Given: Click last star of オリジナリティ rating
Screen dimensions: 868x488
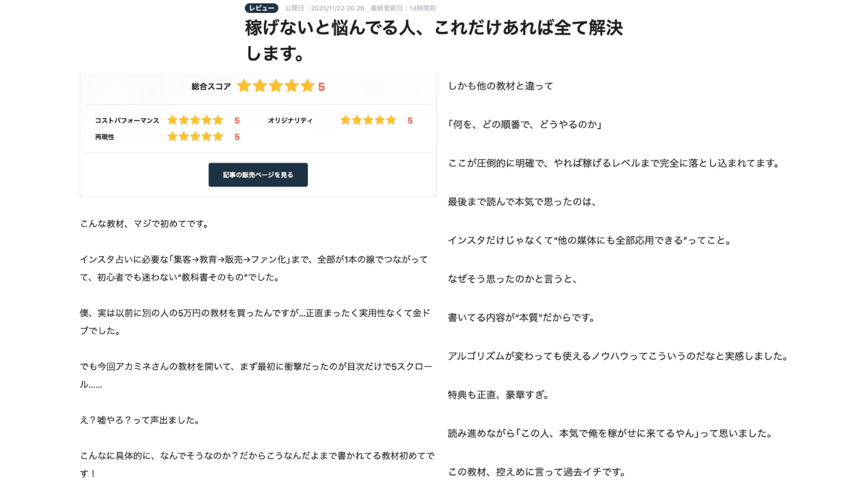Looking at the screenshot, I should click(391, 120).
